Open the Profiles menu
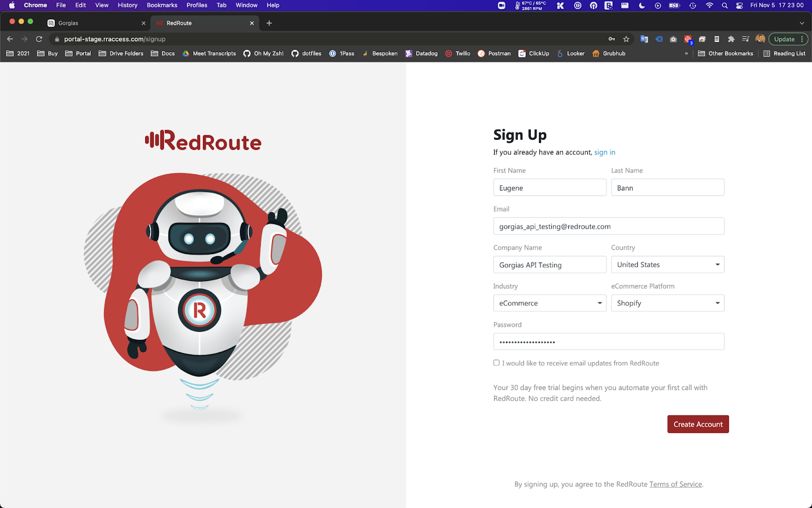The width and height of the screenshot is (812, 508). tap(197, 5)
